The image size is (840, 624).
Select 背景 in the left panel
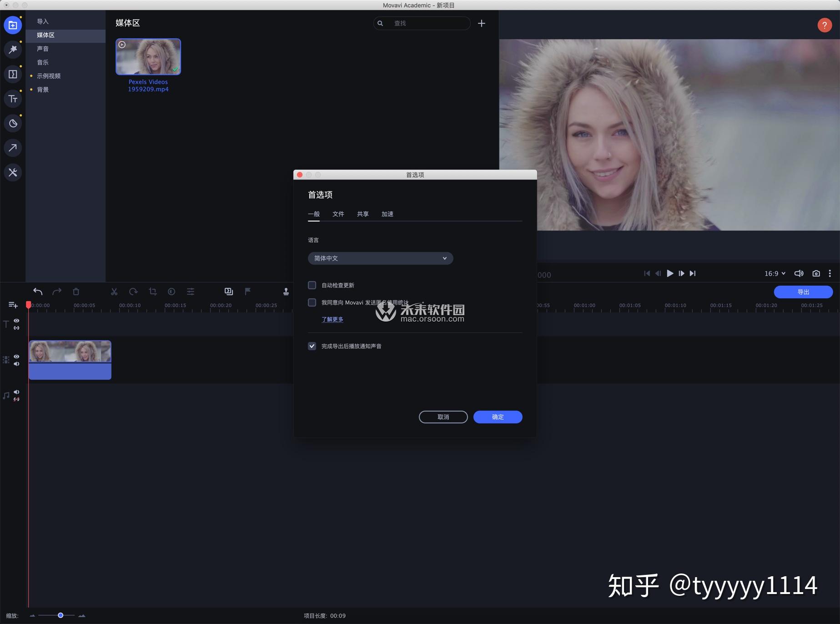65,90
